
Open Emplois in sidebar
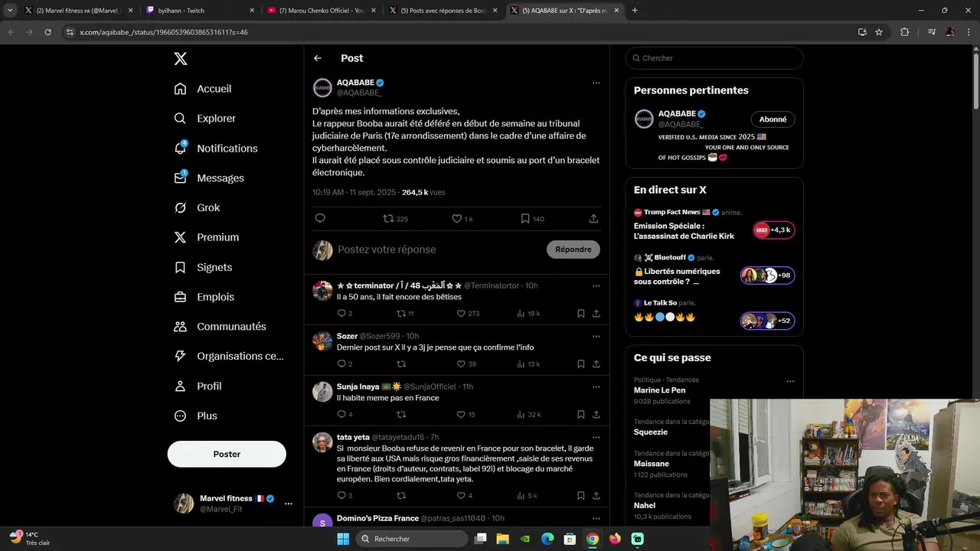pos(204,297)
